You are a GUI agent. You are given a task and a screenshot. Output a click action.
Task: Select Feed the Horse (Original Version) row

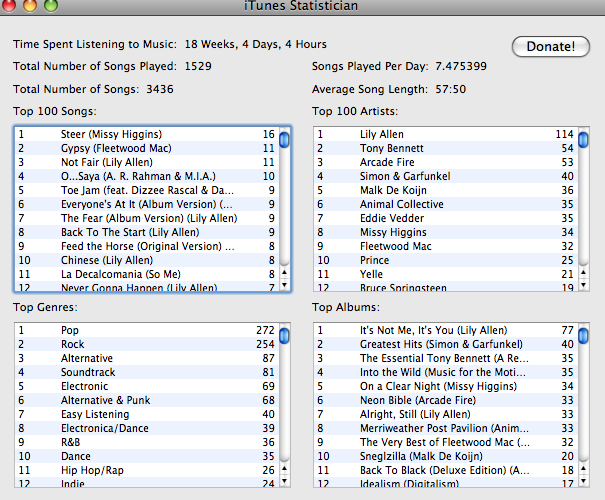[x=147, y=246]
